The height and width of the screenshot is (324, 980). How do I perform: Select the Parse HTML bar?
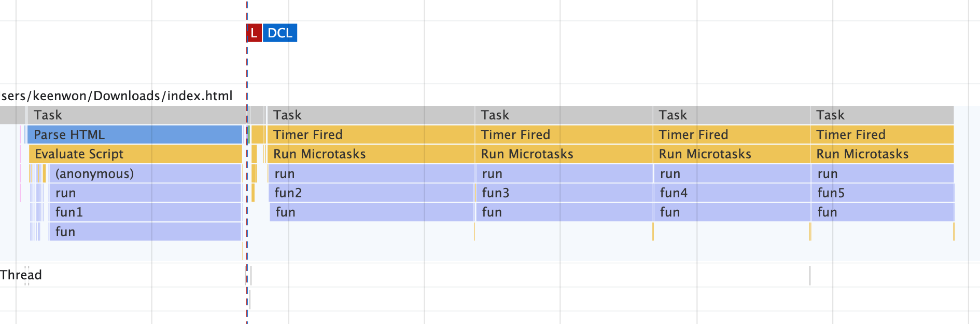coord(134,135)
